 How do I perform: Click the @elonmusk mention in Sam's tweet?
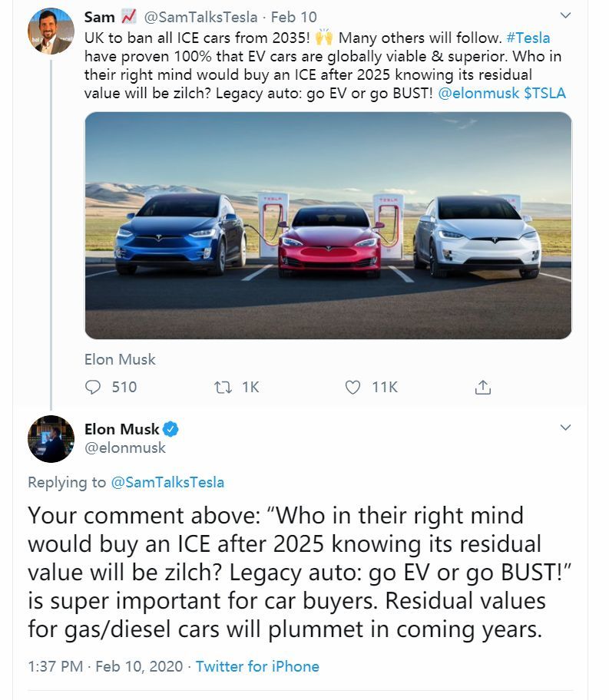point(478,93)
